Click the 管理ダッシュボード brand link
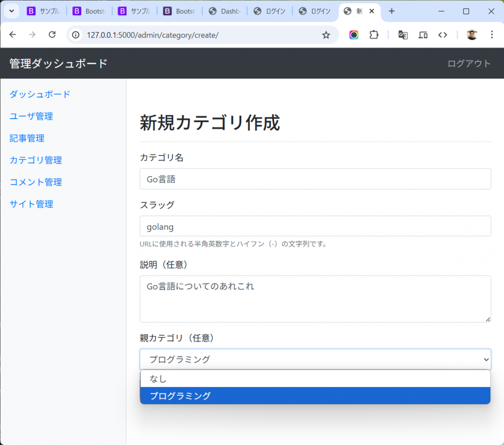This screenshot has width=504, height=445. tap(59, 64)
